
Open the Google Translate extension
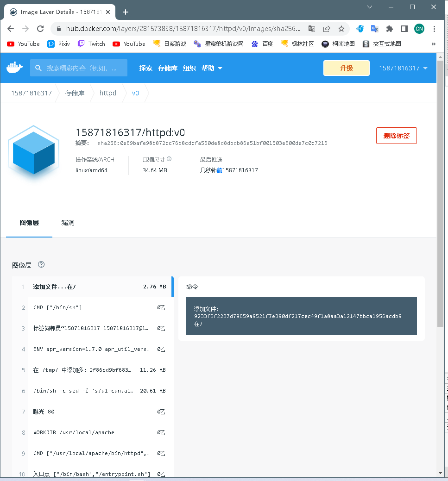tap(374, 29)
